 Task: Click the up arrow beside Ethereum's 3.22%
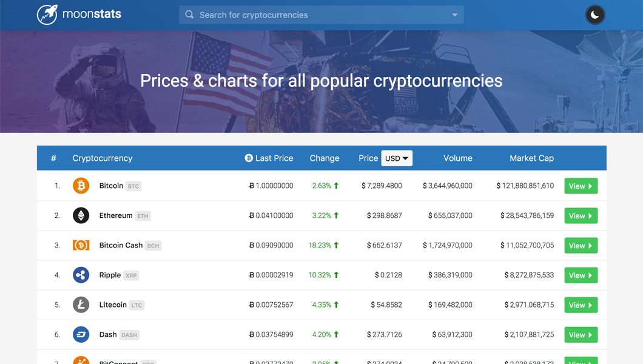coord(336,215)
